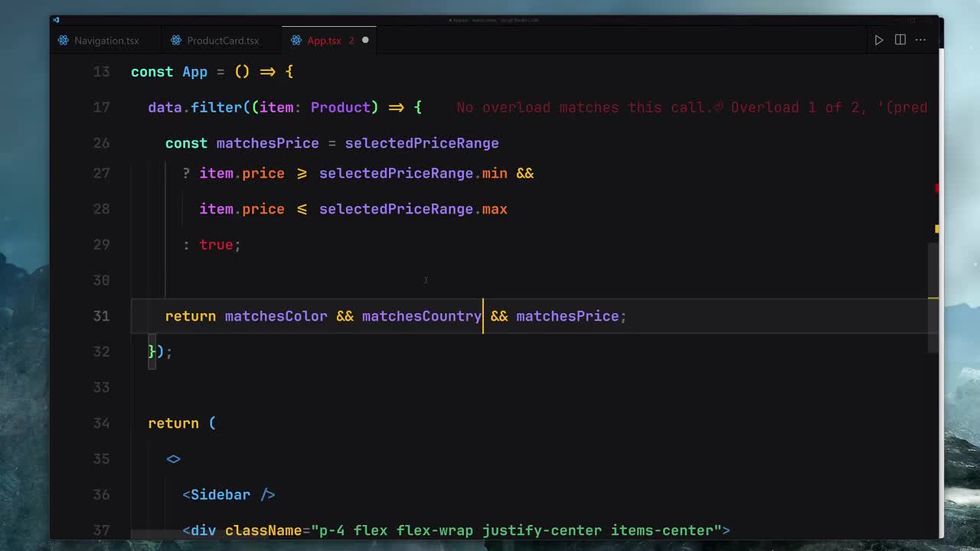980x551 pixels.
Task: Click the 'return' keyword on line 34
Action: (174, 423)
